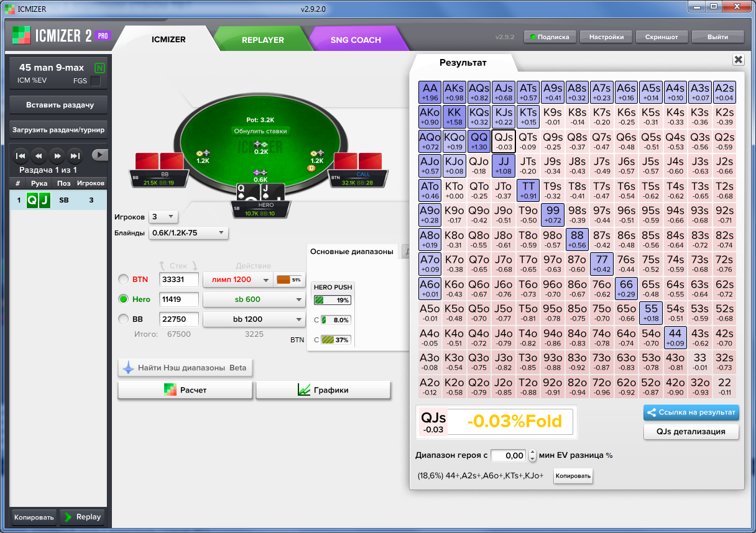Click Загрузить раздачи/турнир button
Screen dimensions: 756x533
[x=60, y=130]
